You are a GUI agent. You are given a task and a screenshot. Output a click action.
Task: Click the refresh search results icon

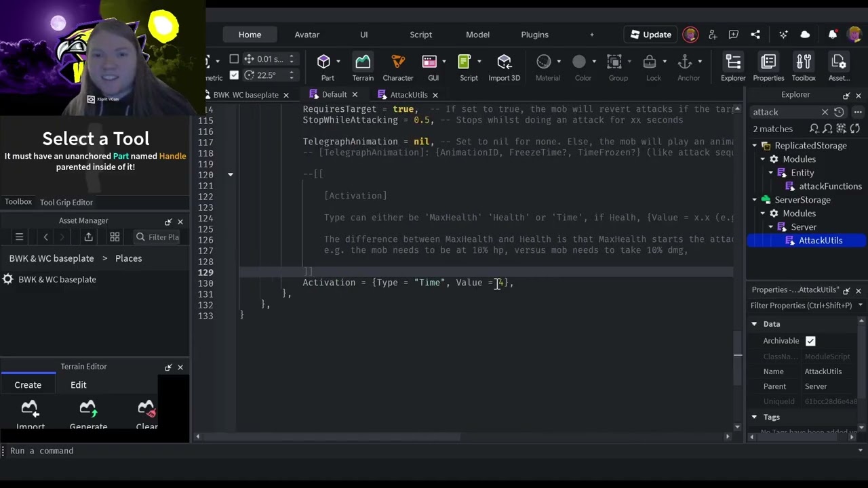click(855, 129)
